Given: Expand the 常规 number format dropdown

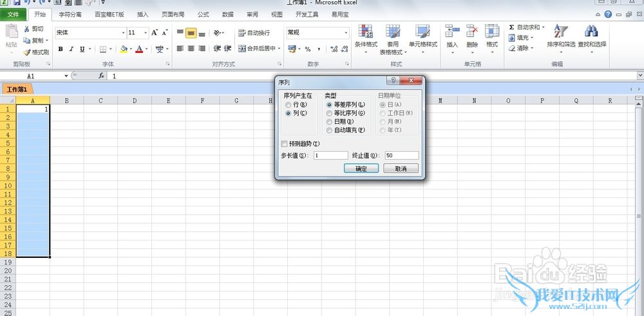Looking at the screenshot, I should [x=346, y=32].
